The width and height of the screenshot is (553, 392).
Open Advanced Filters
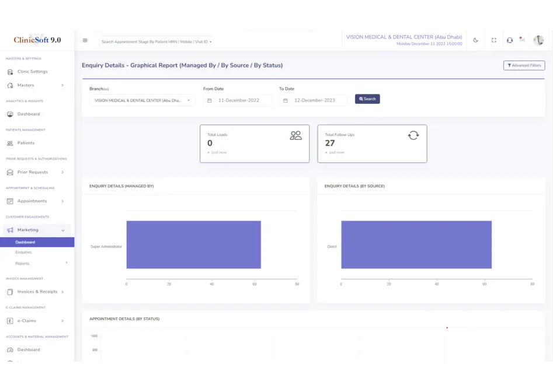tap(524, 65)
